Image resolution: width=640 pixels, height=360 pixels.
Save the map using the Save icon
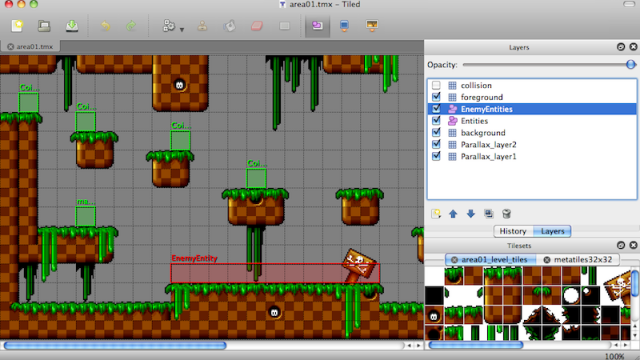[x=72, y=26]
